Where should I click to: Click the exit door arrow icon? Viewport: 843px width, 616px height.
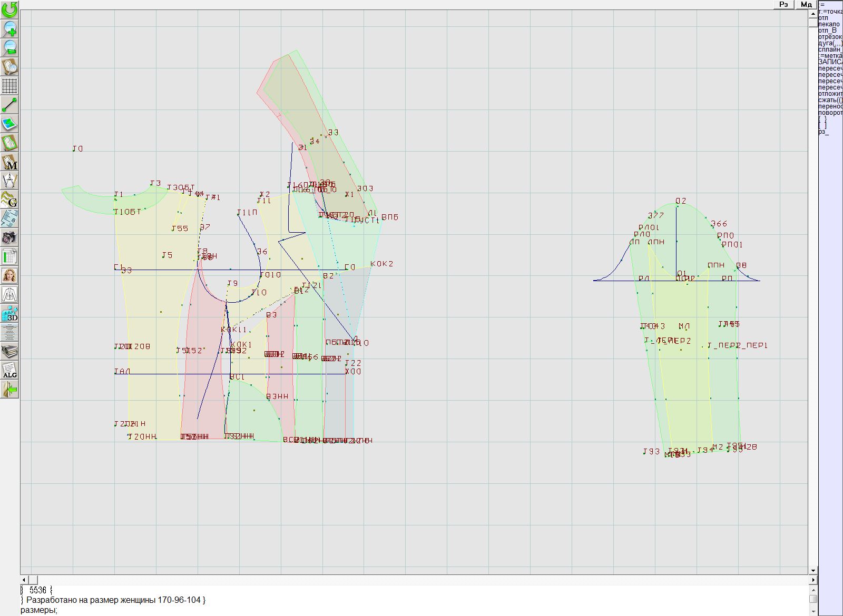[9, 390]
